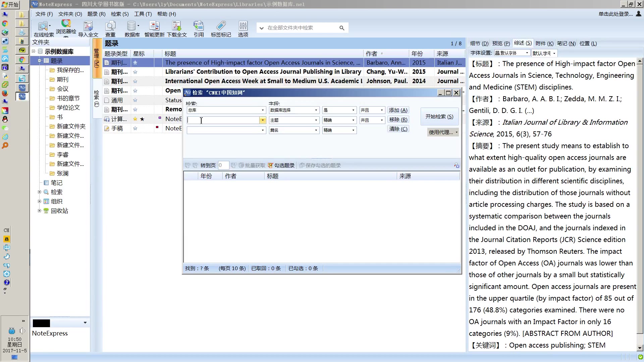Open the 工具 (T) menu
The width and height of the screenshot is (644, 362).
click(x=143, y=14)
